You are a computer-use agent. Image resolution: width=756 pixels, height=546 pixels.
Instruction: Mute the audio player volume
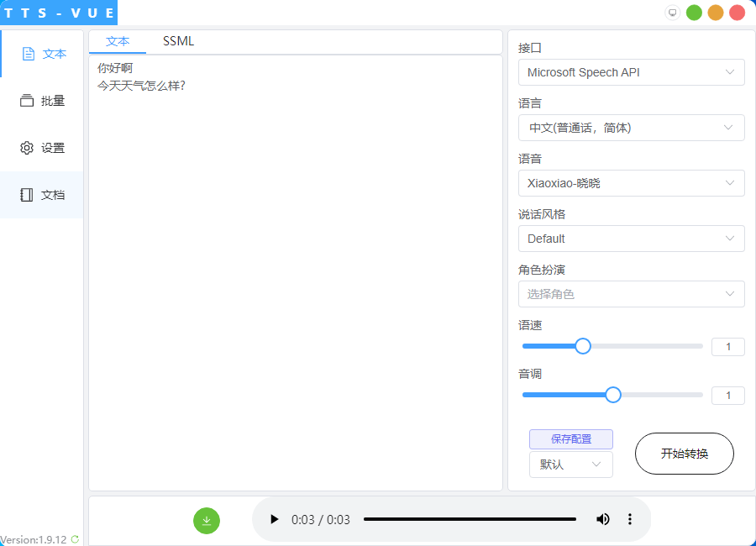pos(603,519)
